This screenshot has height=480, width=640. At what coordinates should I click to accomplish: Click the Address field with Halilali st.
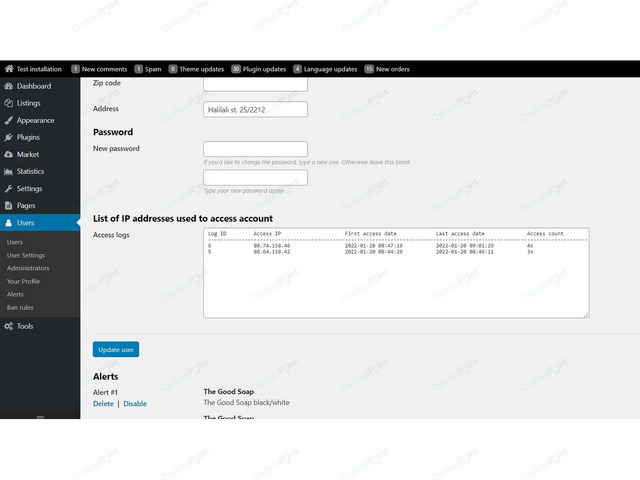pos(256,109)
